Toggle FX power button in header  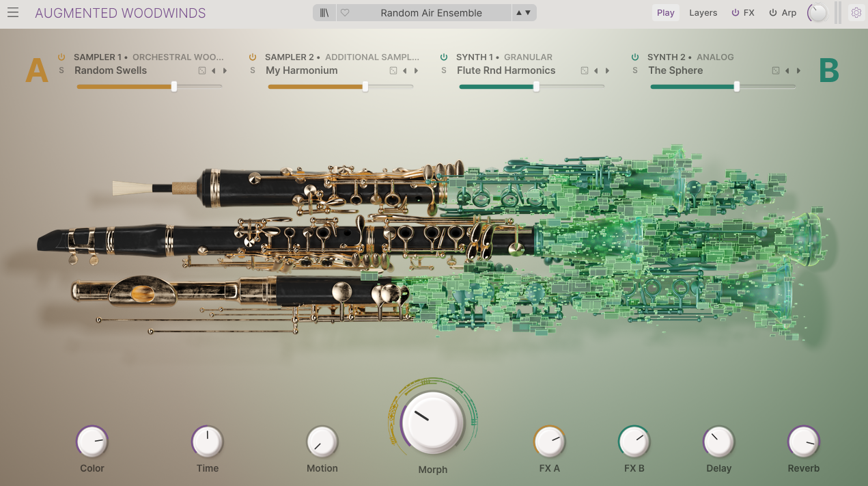[736, 13]
